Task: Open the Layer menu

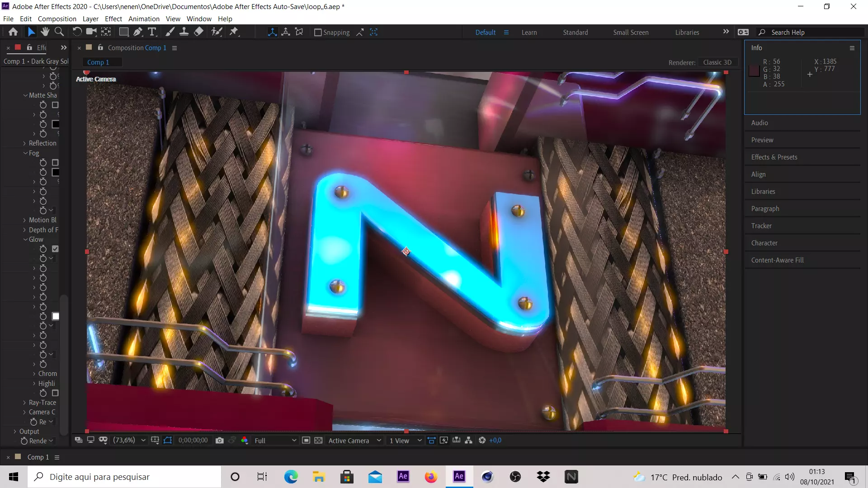Action: [x=90, y=19]
